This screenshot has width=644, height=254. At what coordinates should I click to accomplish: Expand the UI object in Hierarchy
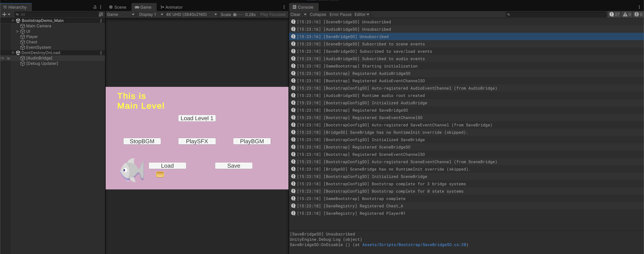[17, 31]
